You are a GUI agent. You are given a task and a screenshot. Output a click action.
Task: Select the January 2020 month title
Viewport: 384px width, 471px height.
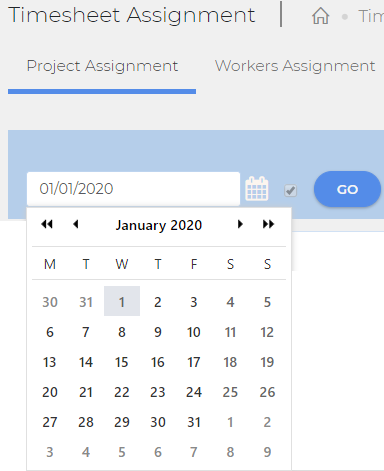coord(159,225)
